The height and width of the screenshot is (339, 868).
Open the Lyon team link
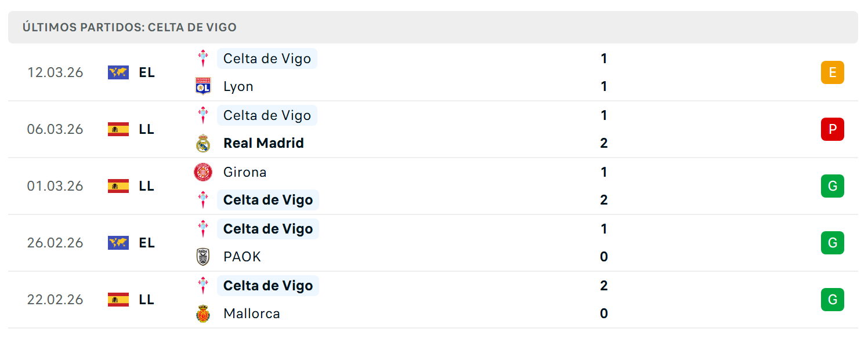pos(238,86)
